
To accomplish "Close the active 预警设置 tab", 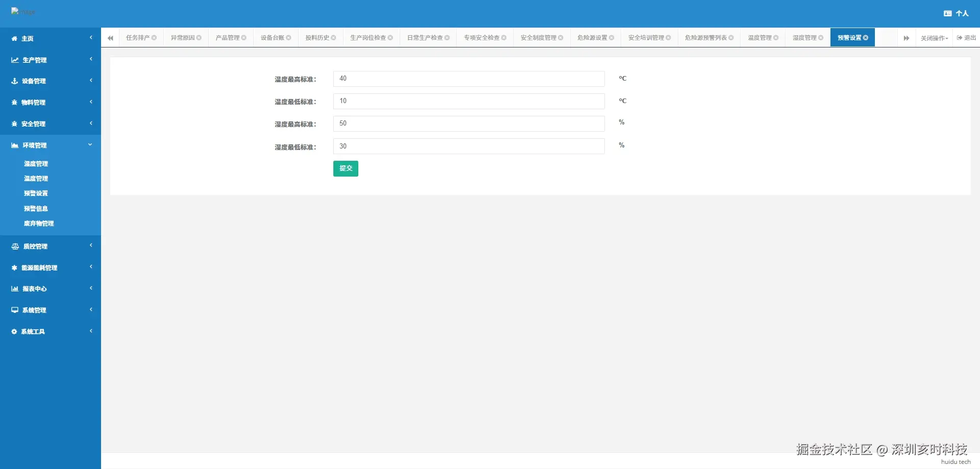I will [866, 38].
